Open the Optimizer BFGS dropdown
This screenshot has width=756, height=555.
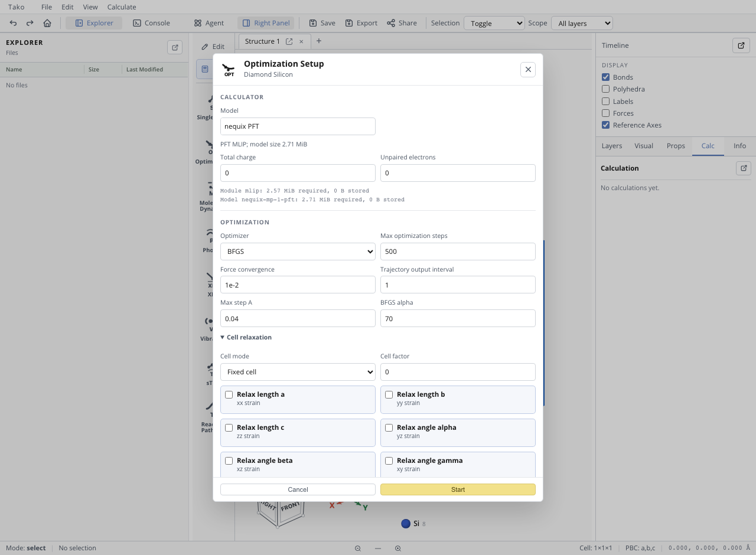[298, 252]
